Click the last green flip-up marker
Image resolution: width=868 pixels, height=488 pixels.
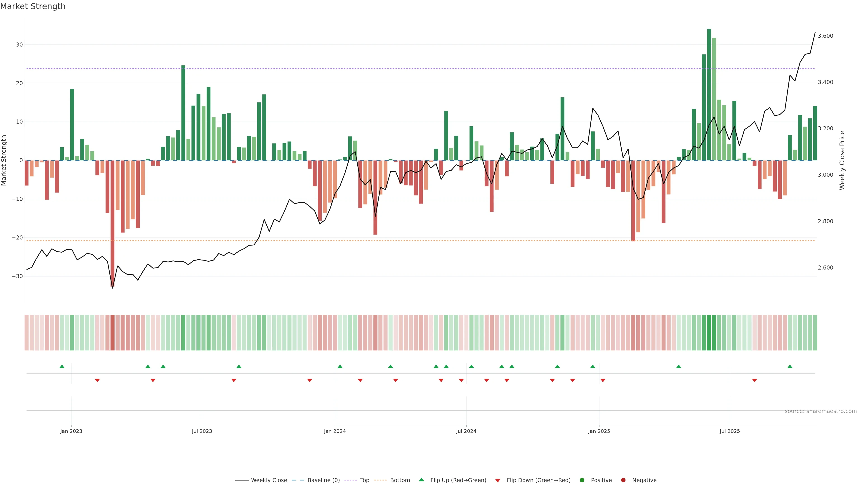click(790, 366)
